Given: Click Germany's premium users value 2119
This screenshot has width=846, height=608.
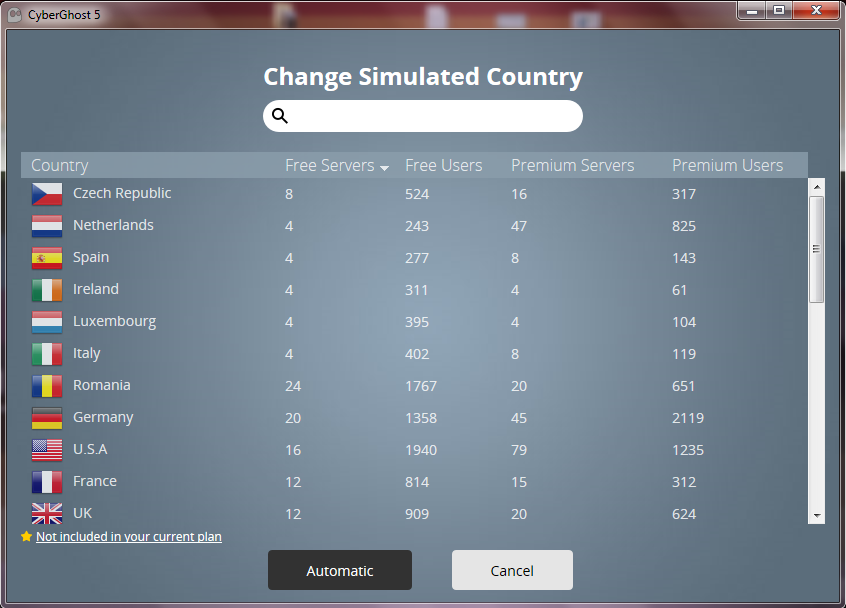Looking at the screenshot, I should (688, 418).
